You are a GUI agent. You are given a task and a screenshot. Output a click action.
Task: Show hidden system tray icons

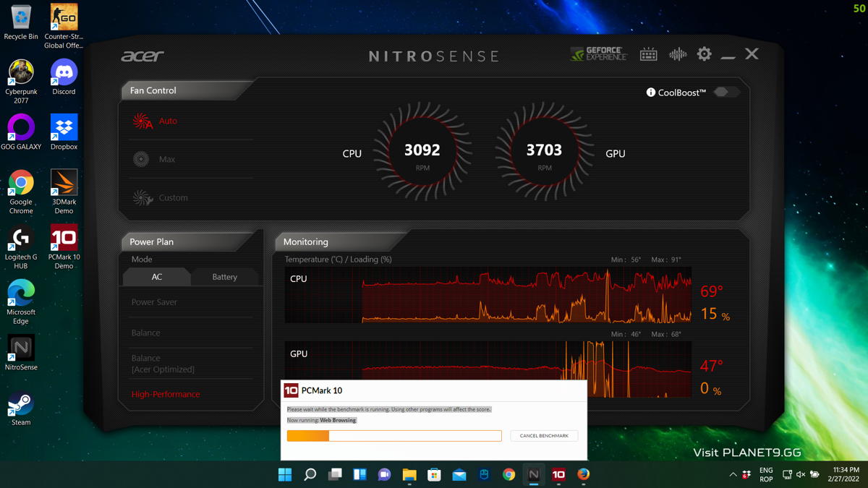tap(733, 475)
